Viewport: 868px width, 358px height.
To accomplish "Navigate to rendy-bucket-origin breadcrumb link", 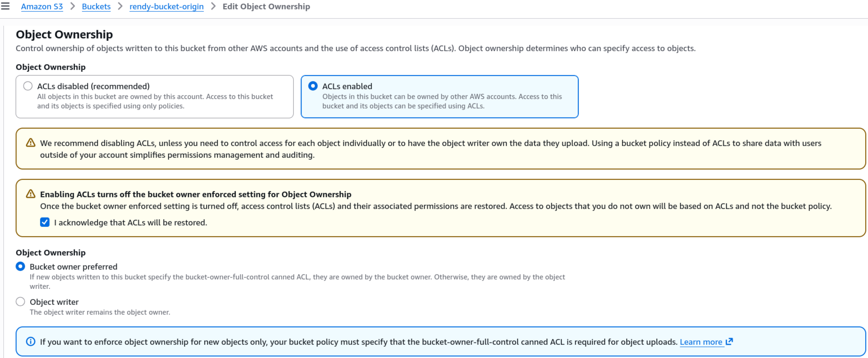I will click(x=167, y=7).
